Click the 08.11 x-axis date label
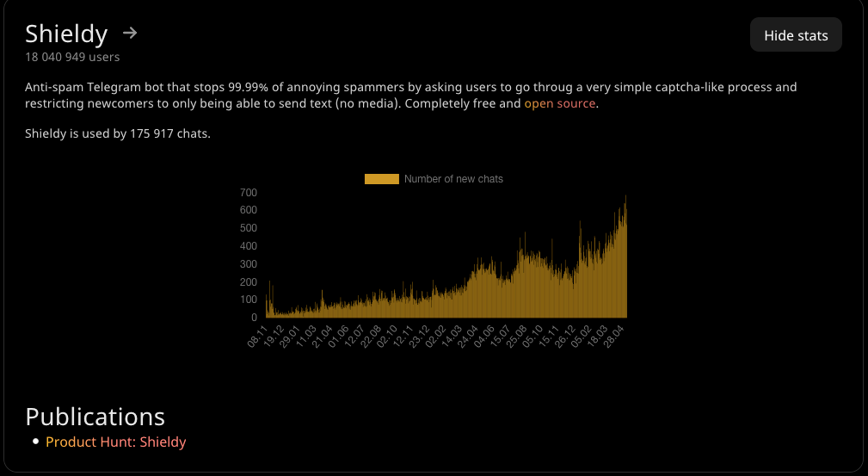 pyautogui.click(x=257, y=337)
